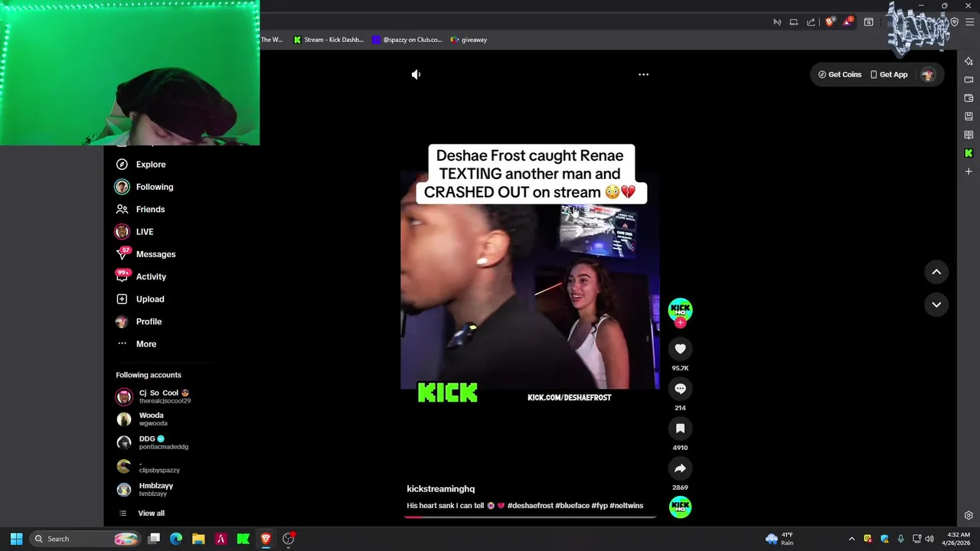Open Kick icon in browser sidebar
This screenshot has width=980, height=551.
[969, 153]
